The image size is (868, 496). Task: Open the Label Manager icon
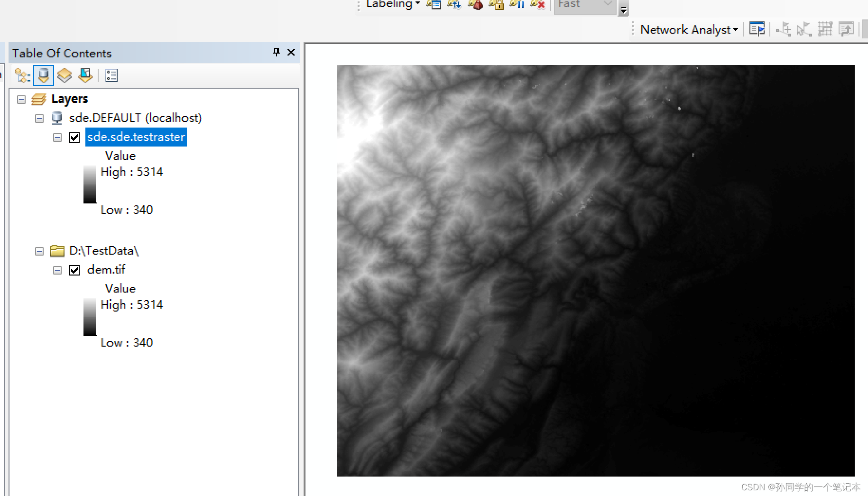(434, 4)
